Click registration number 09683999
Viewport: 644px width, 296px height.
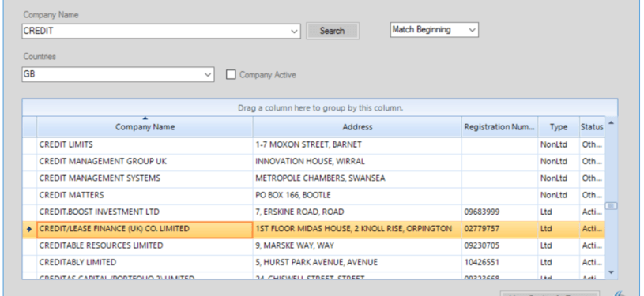(482, 212)
